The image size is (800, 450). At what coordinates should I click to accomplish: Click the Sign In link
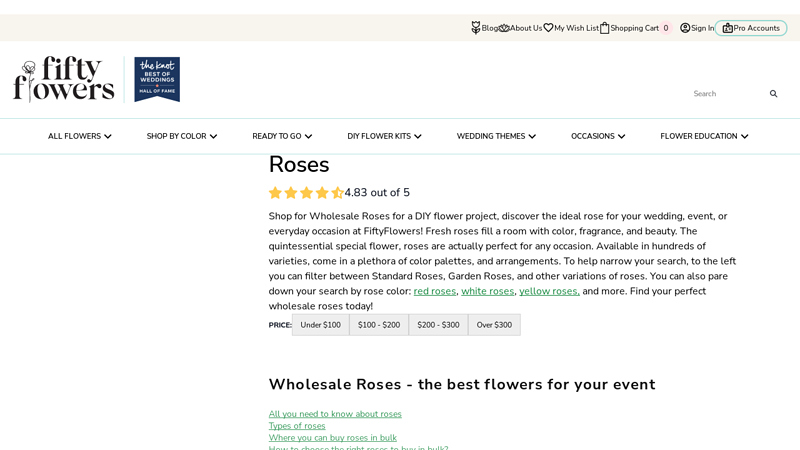point(703,28)
